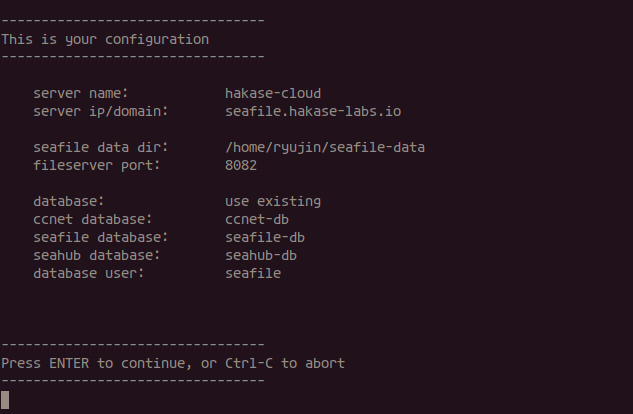
Task: Click the "server ip/domain:" label
Action: [x=100, y=111]
